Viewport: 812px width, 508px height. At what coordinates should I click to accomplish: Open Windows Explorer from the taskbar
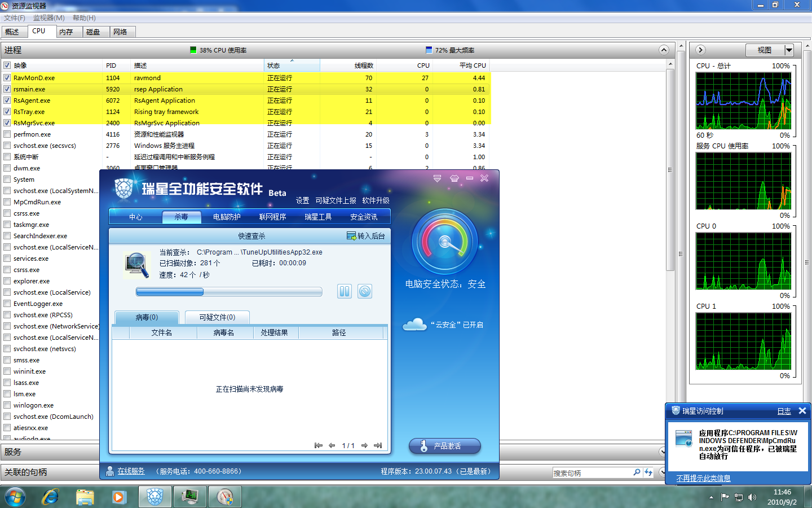point(85,497)
